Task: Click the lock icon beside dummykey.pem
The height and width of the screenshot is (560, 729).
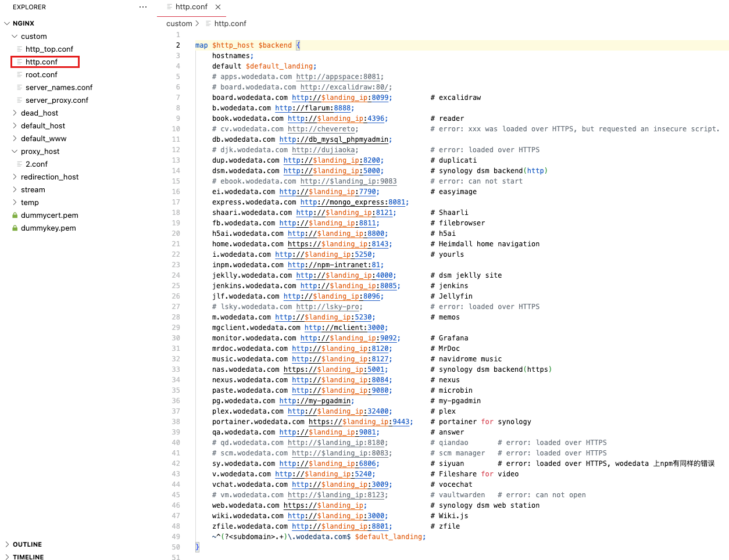Action: (x=15, y=228)
